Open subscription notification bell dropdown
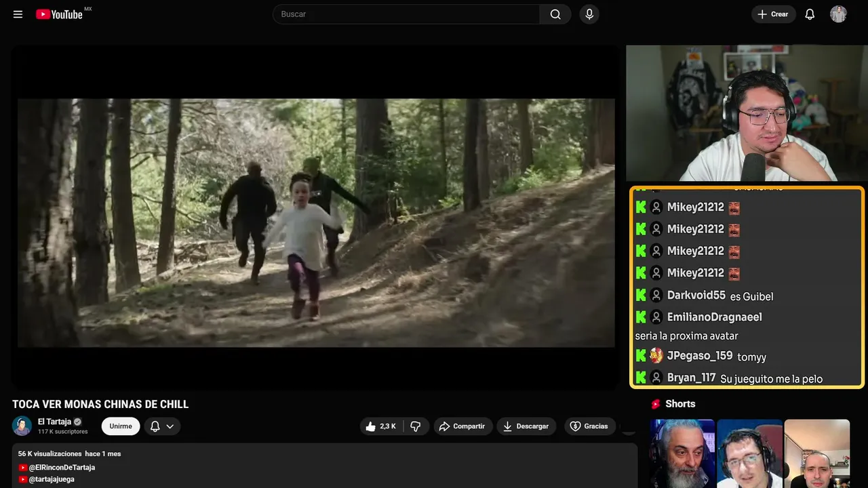Viewport: 868px width, 488px height. click(162, 426)
